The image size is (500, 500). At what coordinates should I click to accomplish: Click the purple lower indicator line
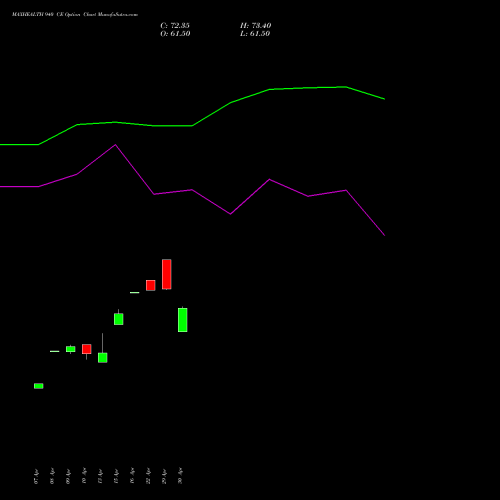click(x=192, y=190)
